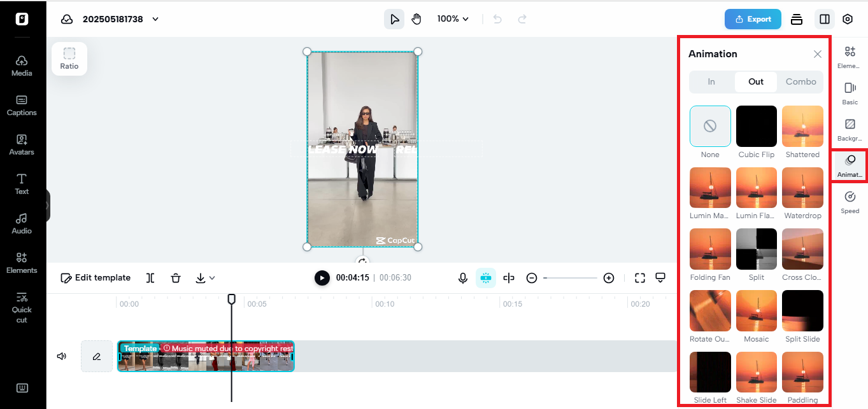
Task: Switch to the hand pan tool
Action: click(x=416, y=18)
